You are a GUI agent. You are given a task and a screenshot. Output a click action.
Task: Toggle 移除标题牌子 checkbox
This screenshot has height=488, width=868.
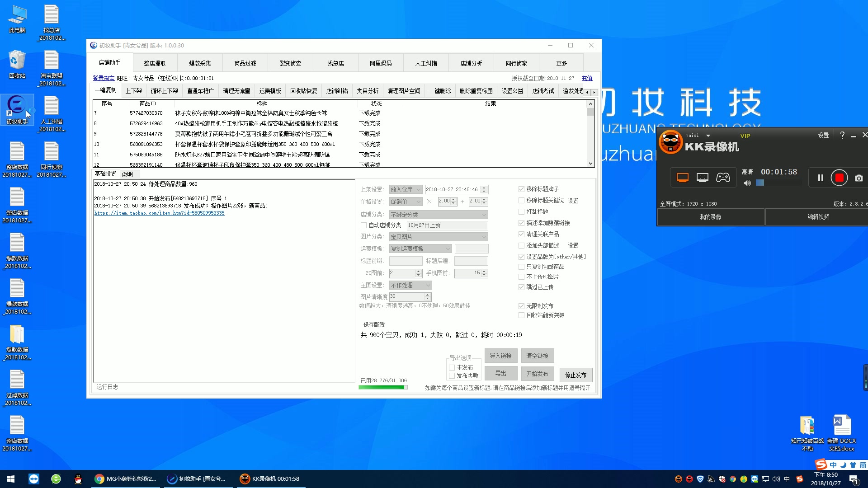point(521,189)
